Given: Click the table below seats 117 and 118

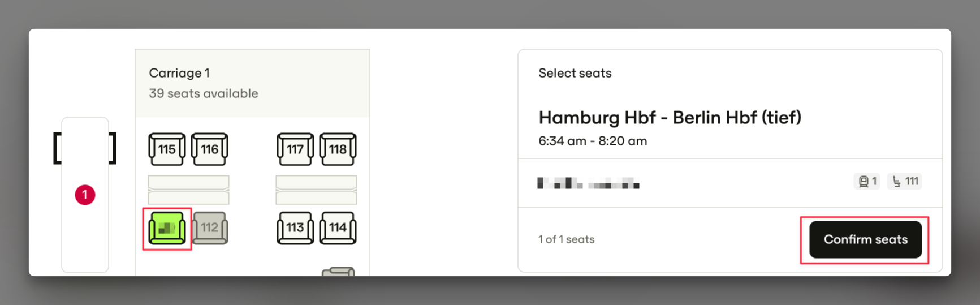Looking at the screenshot, I should (316, 190).
